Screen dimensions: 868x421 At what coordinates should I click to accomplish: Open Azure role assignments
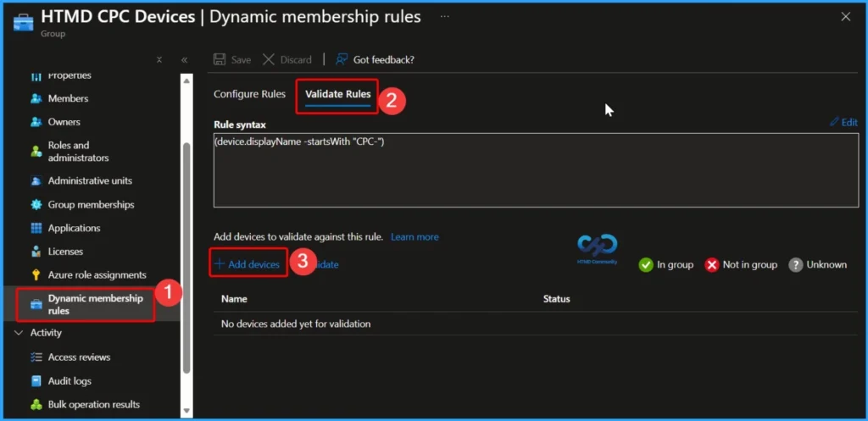(97, 275)
